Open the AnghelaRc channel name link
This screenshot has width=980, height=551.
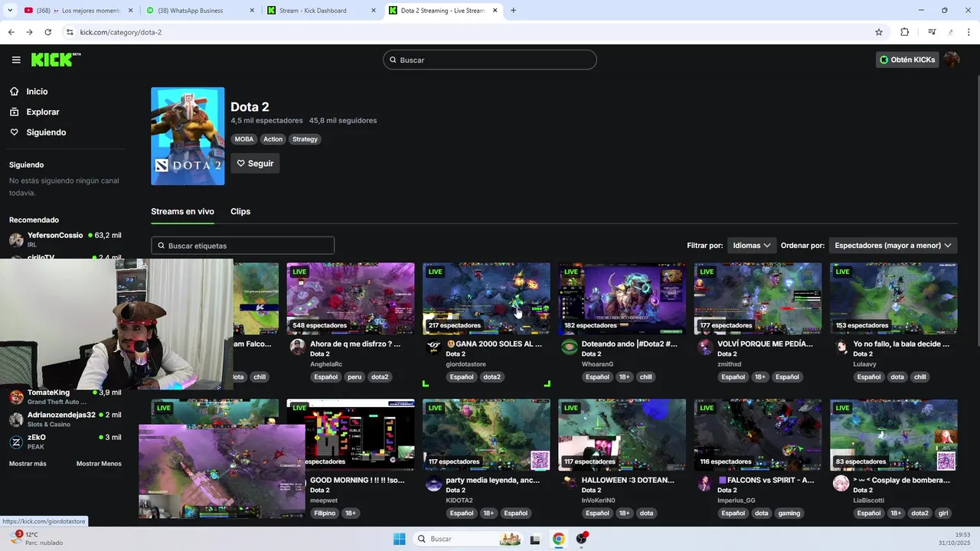click(326, 364)
